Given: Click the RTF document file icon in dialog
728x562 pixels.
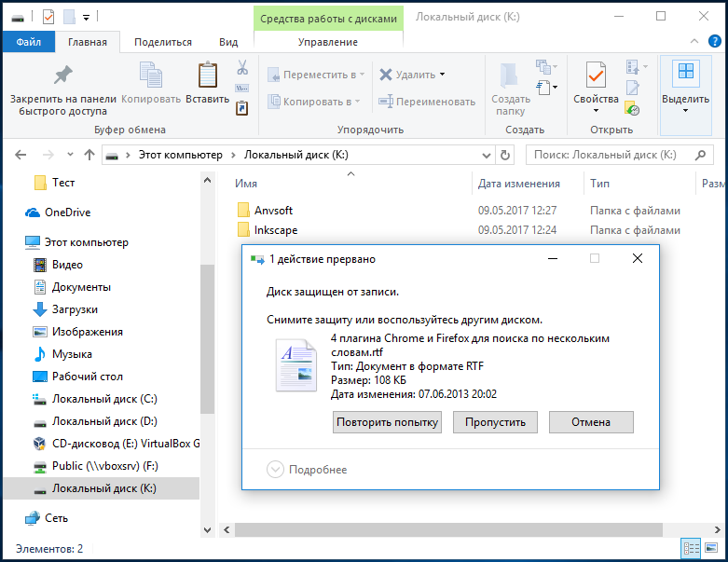Looking at the screenshot, I should pos(296,365).
